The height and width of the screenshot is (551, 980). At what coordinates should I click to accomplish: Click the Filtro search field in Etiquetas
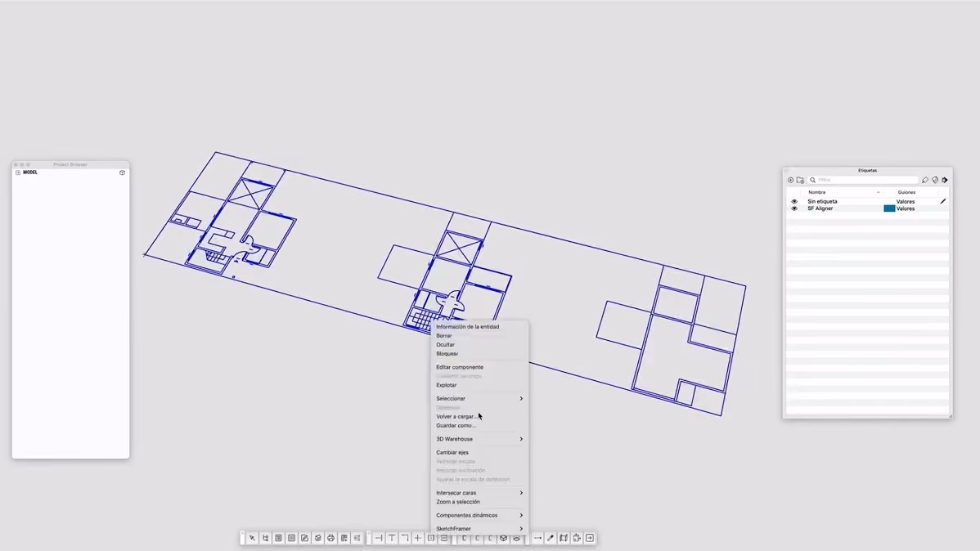(862, 180)
